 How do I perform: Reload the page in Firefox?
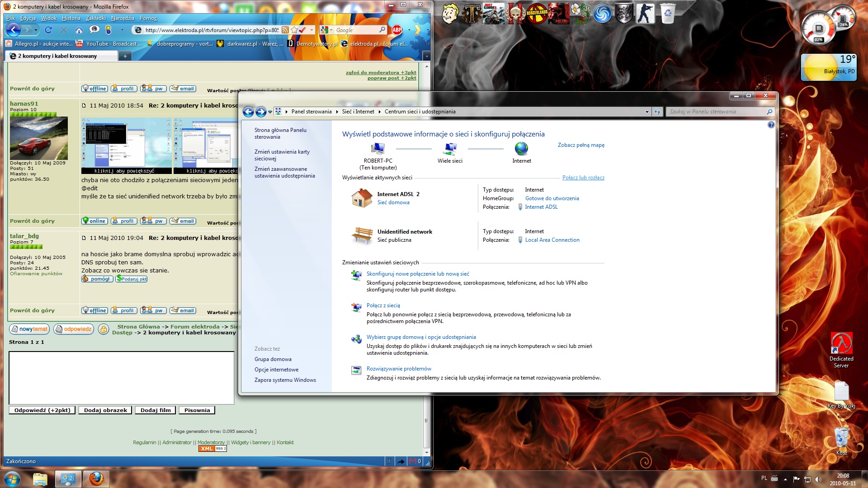pyautogui.click(x=48, y=30)
